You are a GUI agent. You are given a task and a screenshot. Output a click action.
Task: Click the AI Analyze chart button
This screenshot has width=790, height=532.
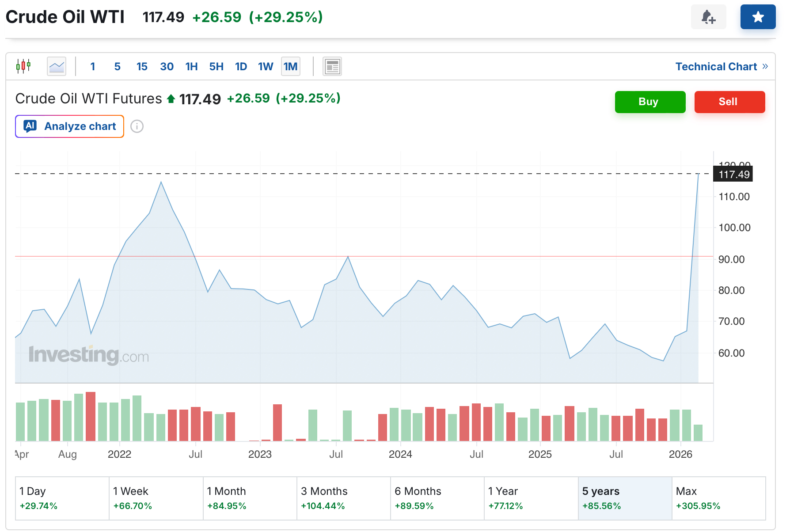(70, 126)
